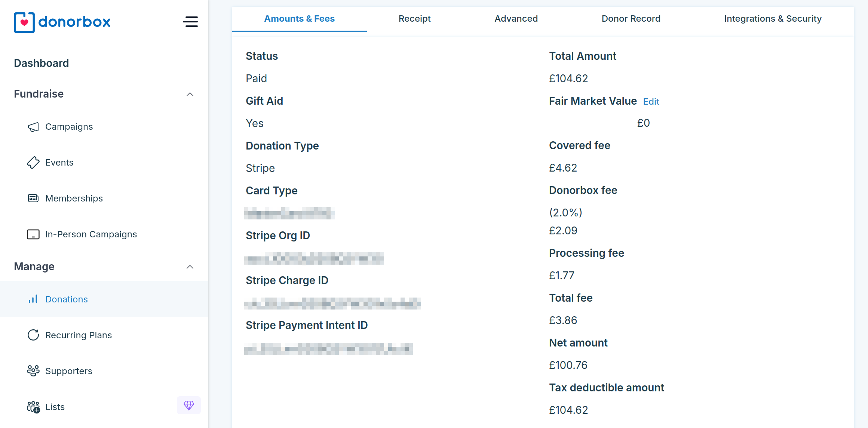Open In-Person Campaigns terminal icon

(x=33, y=234)
